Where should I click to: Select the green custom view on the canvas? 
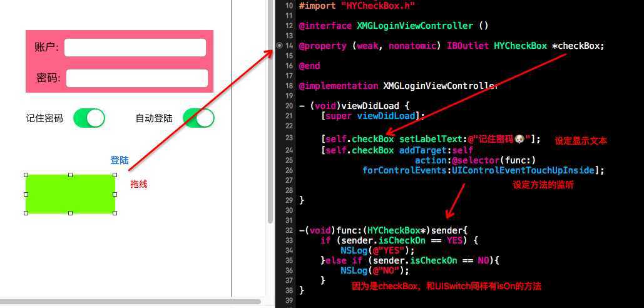70,194
